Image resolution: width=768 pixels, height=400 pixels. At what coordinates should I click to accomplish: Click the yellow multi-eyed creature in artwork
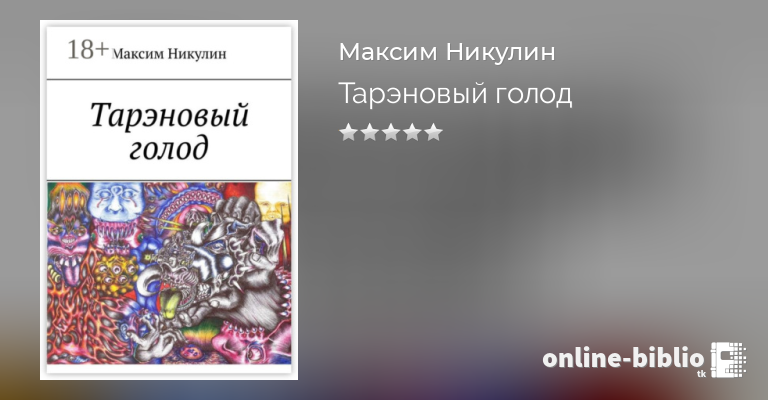click(116, 274)
